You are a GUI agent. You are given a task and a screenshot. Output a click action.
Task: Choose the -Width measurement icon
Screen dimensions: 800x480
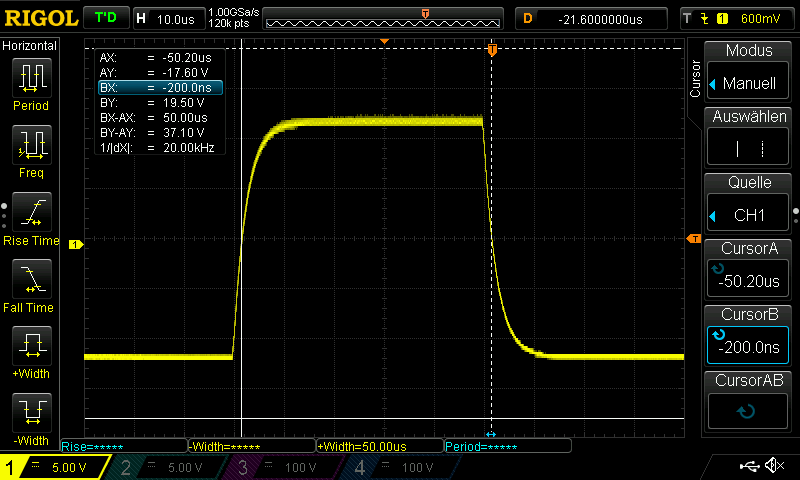[x=31, y=419]
